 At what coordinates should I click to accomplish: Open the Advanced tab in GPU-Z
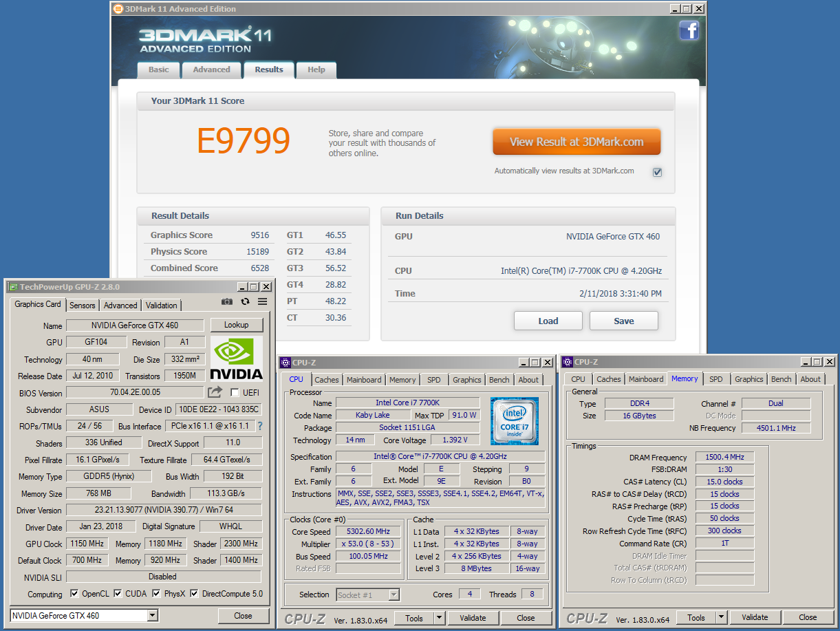tap(120, 305)
